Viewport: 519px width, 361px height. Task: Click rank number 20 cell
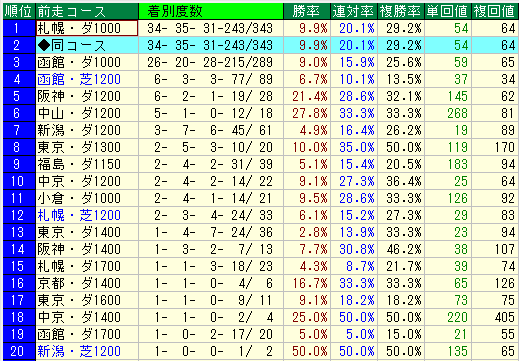click(x=19, y=351)
